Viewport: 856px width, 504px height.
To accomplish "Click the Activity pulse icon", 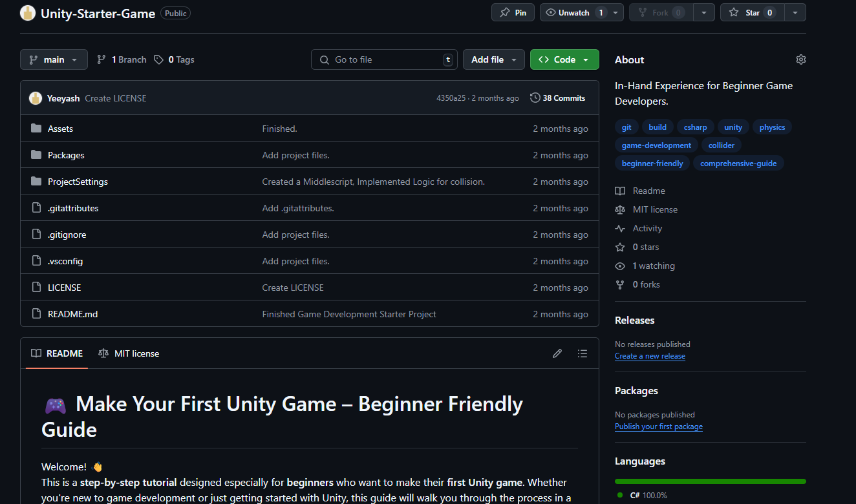I will pyautogui.click(x=620, y=228).
